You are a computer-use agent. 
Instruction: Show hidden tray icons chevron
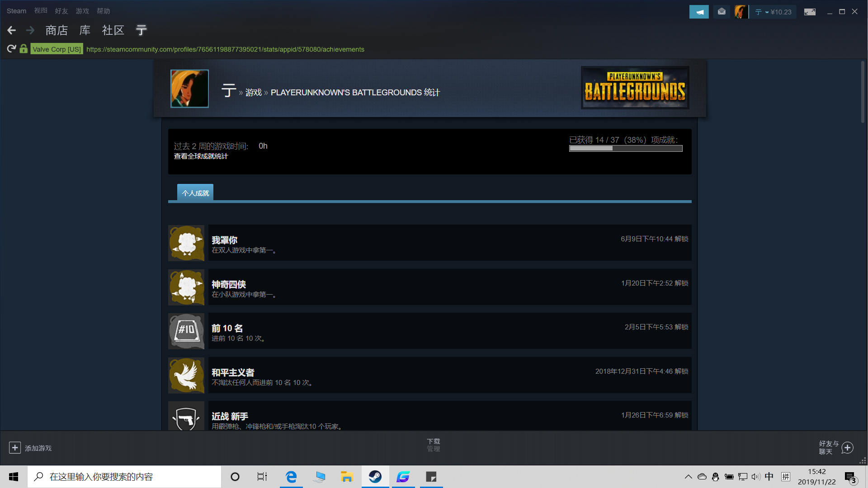point(688,477)
